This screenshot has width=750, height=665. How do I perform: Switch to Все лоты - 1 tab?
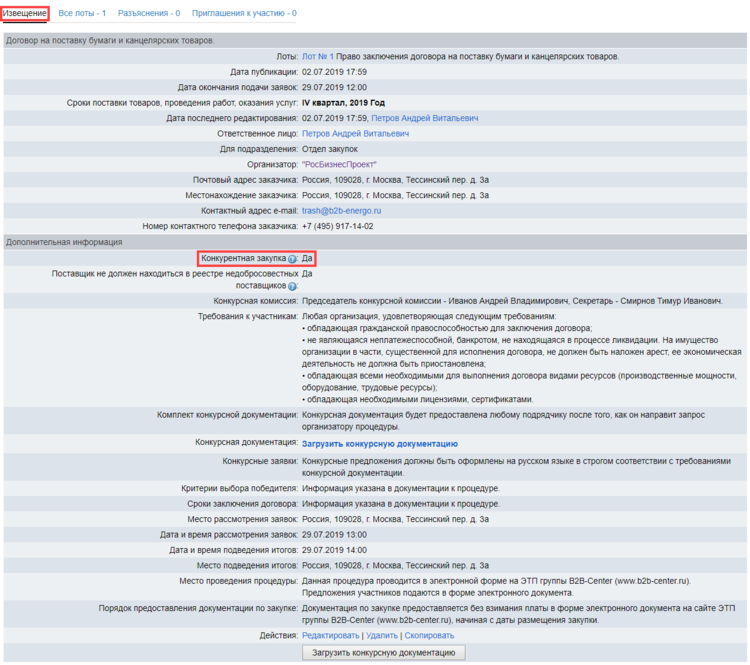pyautogui.click(x=82, y=13)
